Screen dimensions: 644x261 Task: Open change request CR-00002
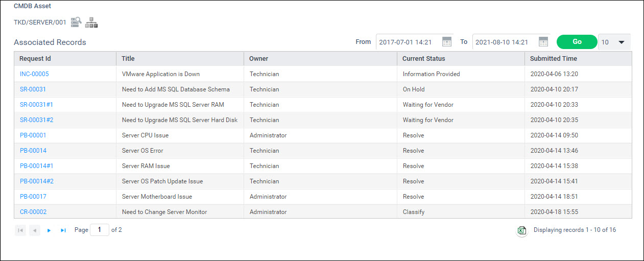33,212
